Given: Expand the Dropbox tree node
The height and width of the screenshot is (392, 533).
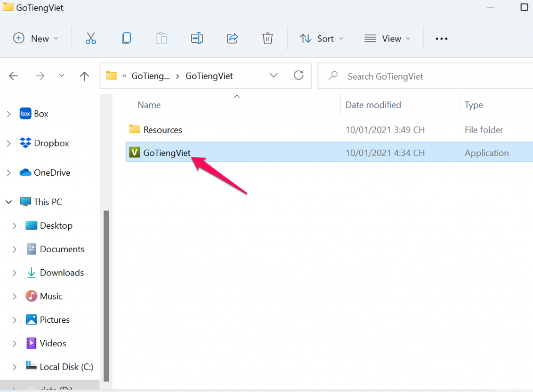Looking at the screenshot, I should point(9,143).
